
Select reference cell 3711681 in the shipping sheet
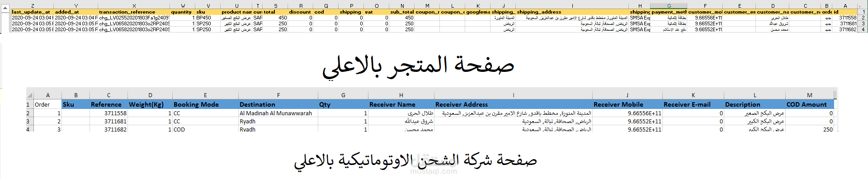(x=108, y=121)
